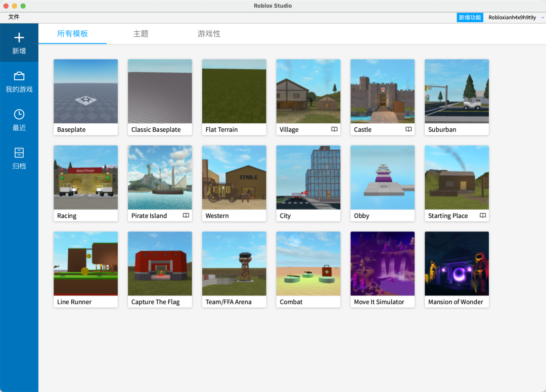Viewport: 546px width, 392px height.
Task: Select the Castle template thumbnail
Action: pyautogui.click(x=382, y=91)
